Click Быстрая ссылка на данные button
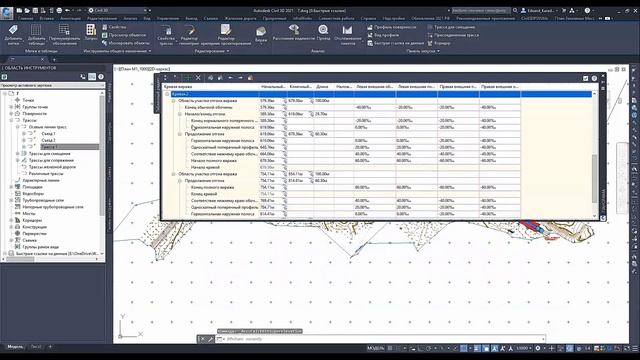The height and width of the screenshot is (360, 640). (396, 43)
